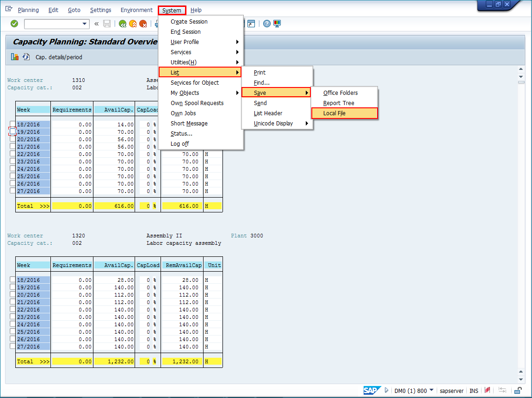Click the red Cancel icon
This screenshot has width=532, height=398.
tap(143, 24)
